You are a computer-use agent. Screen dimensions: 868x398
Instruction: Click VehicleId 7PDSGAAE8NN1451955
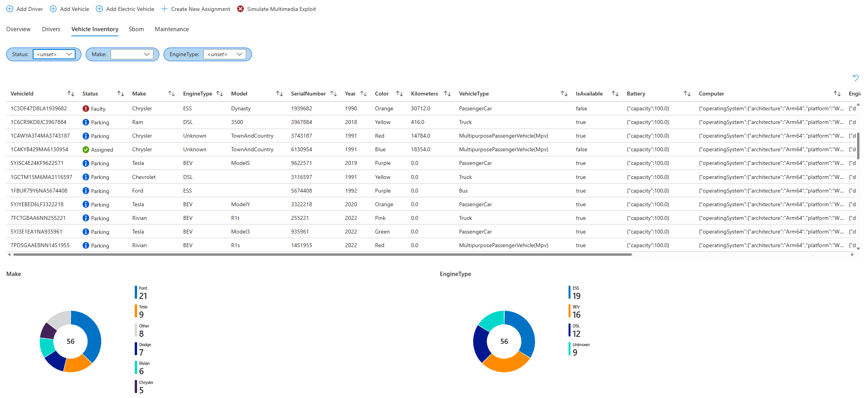40,245
